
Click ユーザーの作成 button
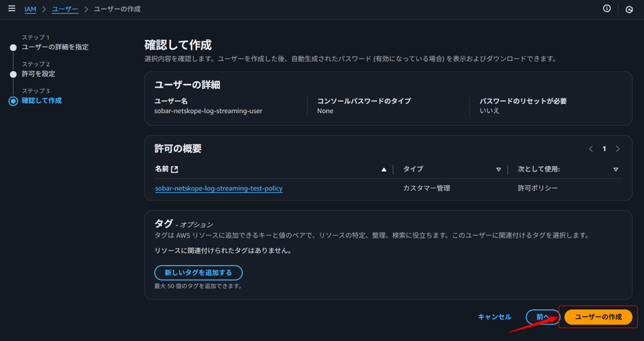click(x=598, y=317)
